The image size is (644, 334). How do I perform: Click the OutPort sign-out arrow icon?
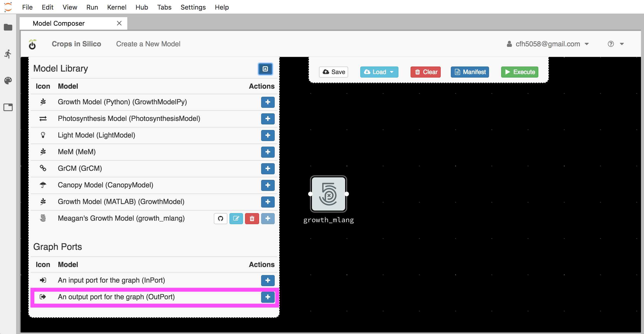coord(43,297)
